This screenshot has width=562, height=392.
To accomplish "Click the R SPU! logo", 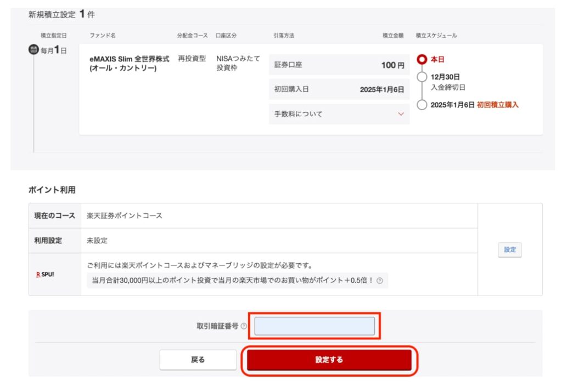I will coord(45,275).
